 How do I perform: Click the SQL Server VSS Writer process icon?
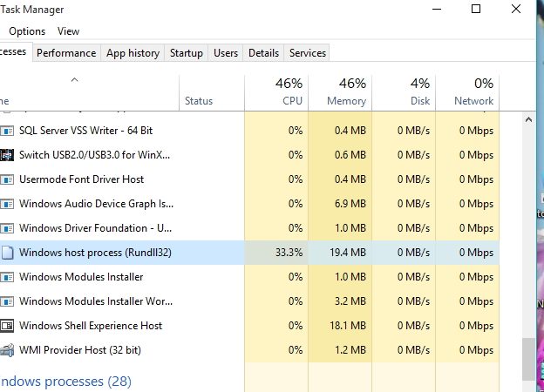point(7,131)
